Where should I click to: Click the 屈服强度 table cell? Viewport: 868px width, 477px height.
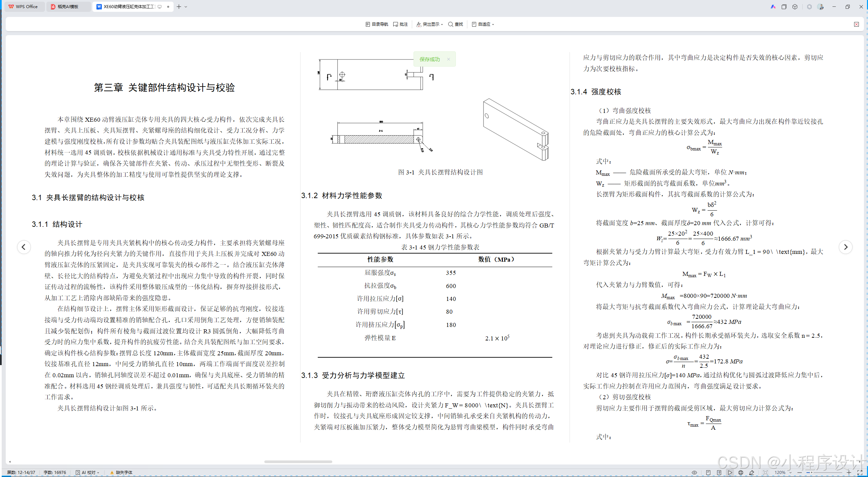pyautogui.click(x=380, y=272)
